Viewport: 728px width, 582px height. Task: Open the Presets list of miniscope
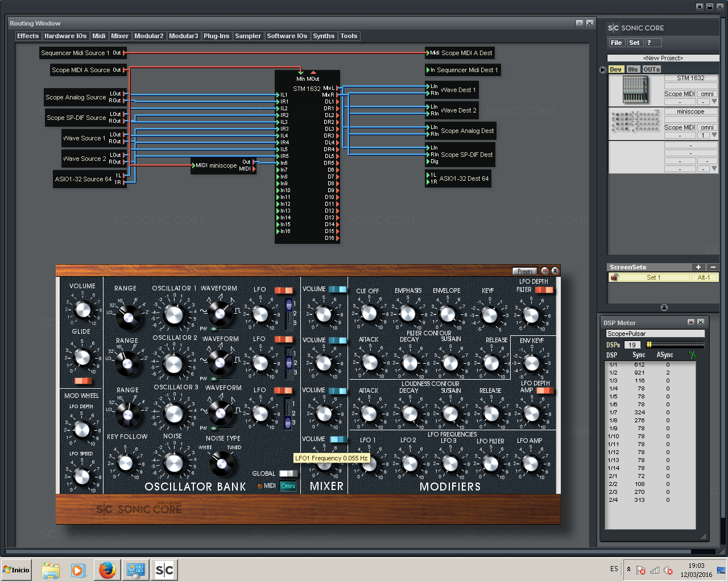(525, 271)
